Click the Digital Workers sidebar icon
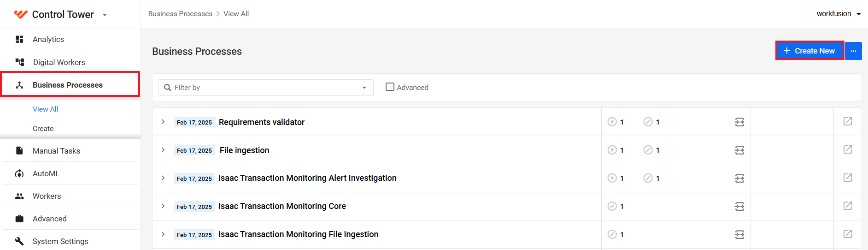Screen dimensions: 868x250 (20, 62)
